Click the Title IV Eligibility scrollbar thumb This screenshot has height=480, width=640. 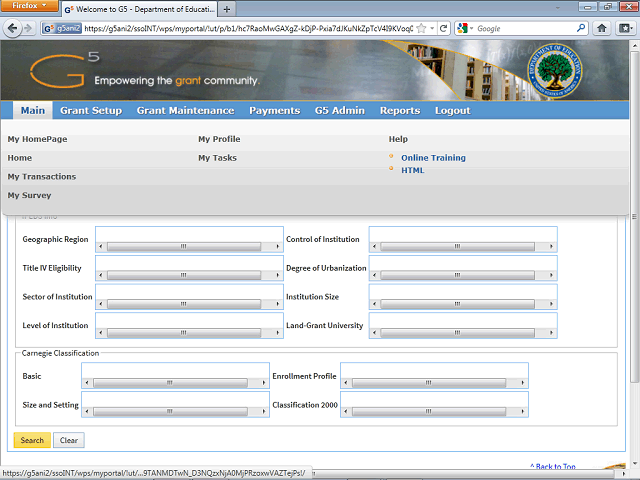184,276
